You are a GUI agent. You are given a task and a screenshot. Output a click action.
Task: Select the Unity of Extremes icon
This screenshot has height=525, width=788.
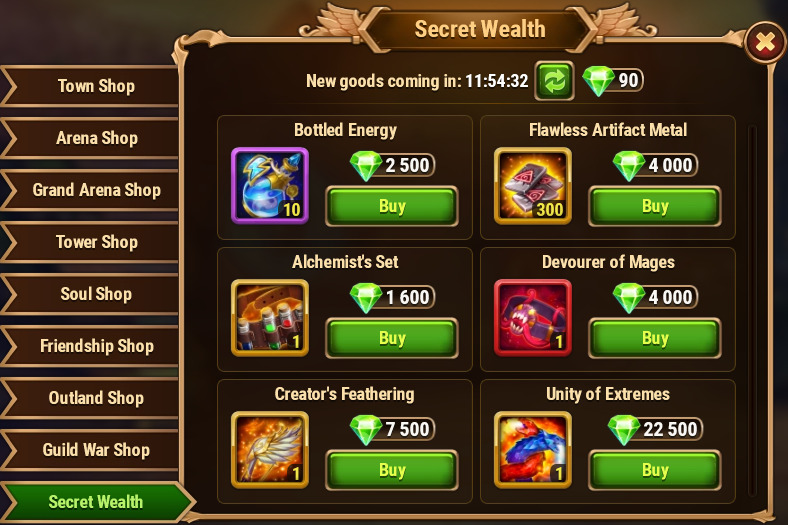click(533, 450)
